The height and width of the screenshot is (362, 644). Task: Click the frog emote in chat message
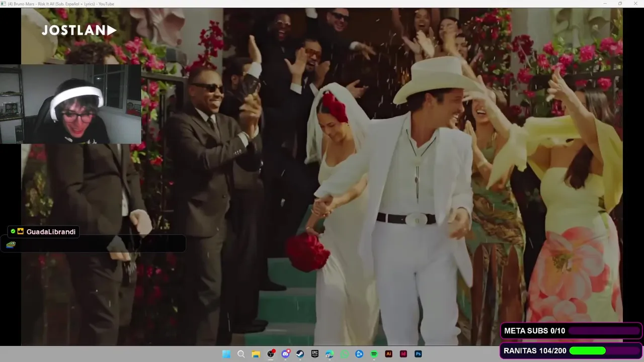tap(11, 244)
